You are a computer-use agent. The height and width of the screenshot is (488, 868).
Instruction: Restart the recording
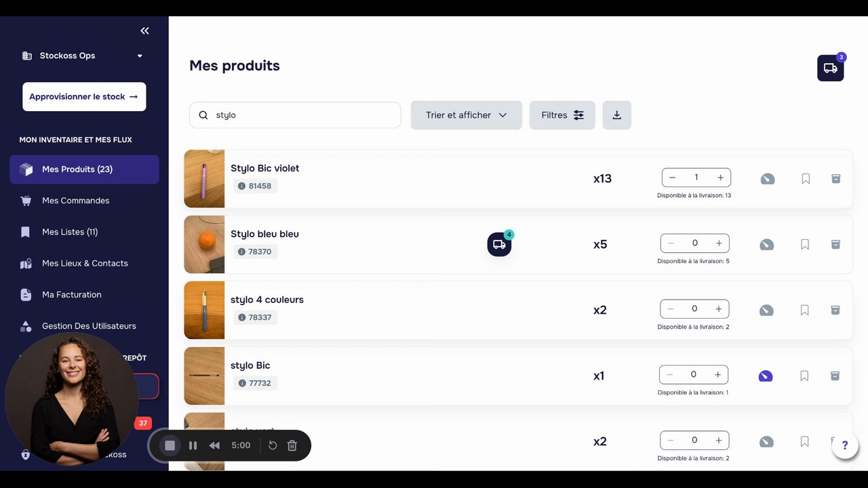273,445
